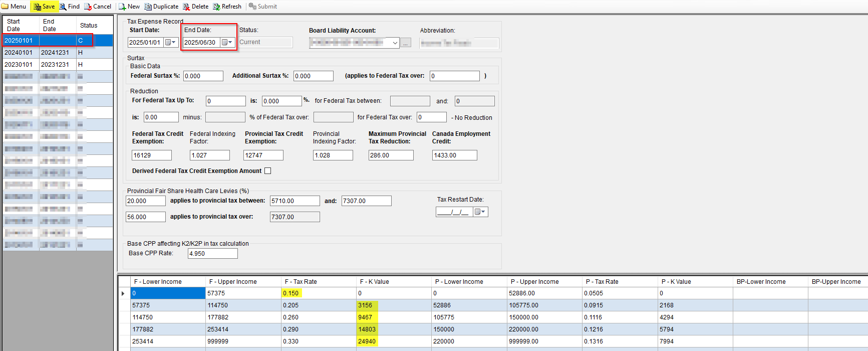Screen dimensions: 868x351
Task: Click the End Date field 2025/06/30
Action: [x=202, y=43]
